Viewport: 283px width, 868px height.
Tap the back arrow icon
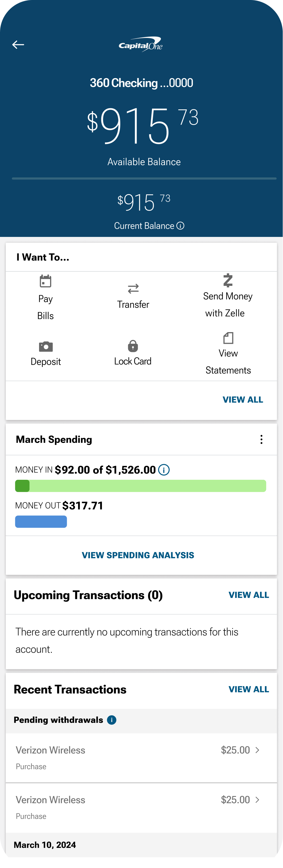18,44
